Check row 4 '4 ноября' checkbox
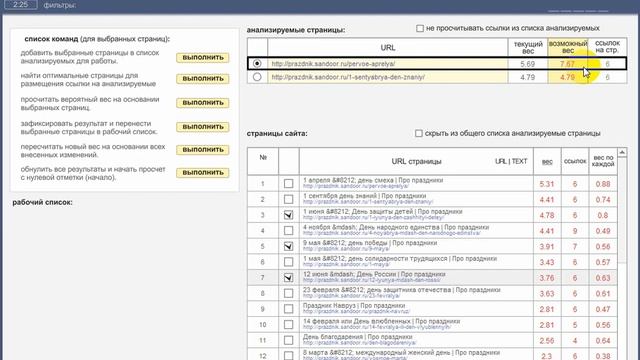The image size is (640, 360). tap(288, 231)
